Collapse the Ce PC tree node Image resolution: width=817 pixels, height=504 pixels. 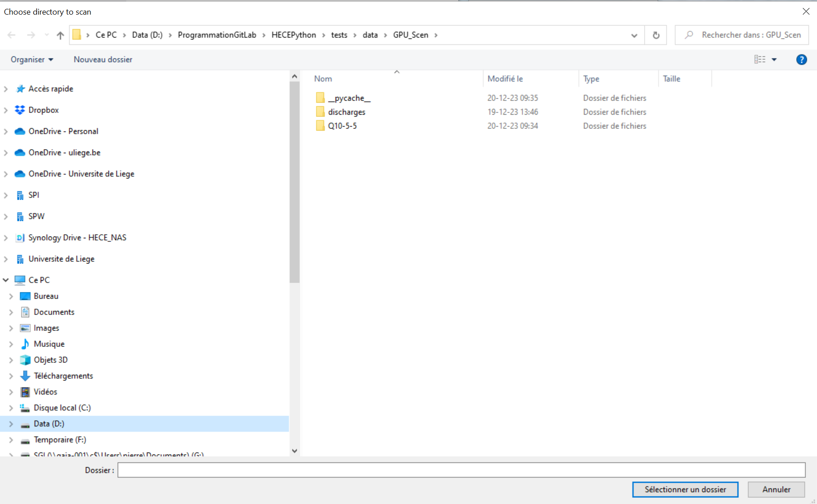pyautogui.click(x=6, y=280)
